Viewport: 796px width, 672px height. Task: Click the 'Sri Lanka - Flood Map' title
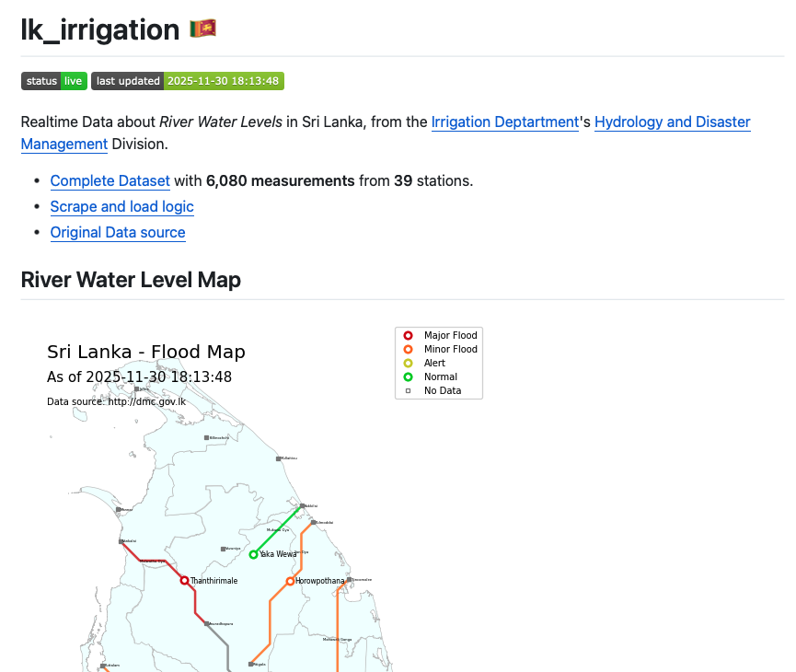[x=146, y=352]
